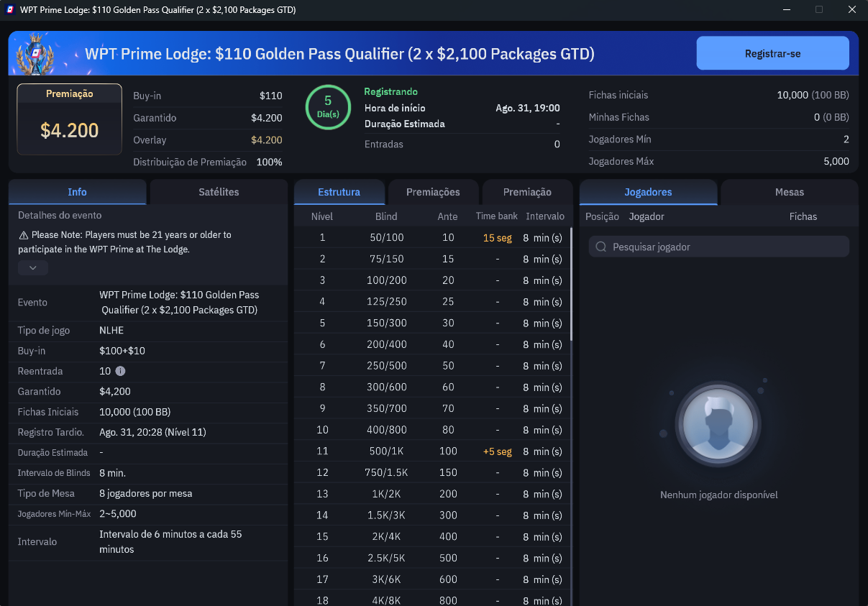The height and width of the screenshot is (606, 868).
Task: Click the Blind column header
Action: pos(386,216)
